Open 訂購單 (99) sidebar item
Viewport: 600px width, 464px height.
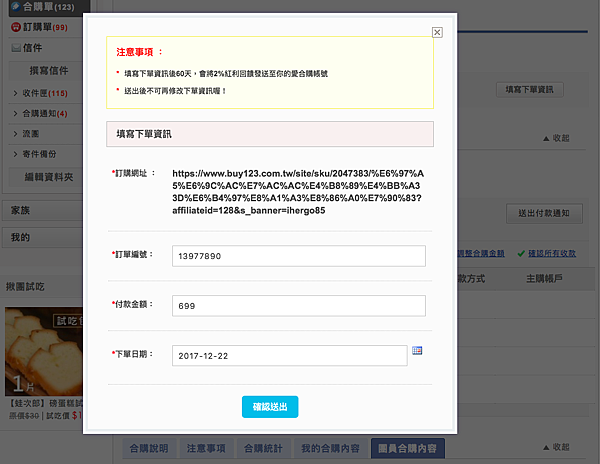(x=45, y=27)
